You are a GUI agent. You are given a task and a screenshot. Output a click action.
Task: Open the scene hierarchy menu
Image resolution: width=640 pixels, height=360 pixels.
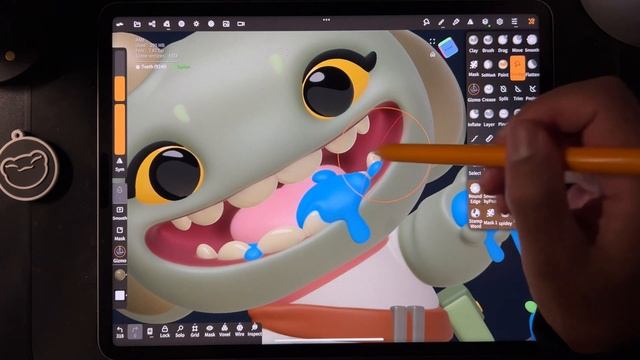(x=152, y=24)
